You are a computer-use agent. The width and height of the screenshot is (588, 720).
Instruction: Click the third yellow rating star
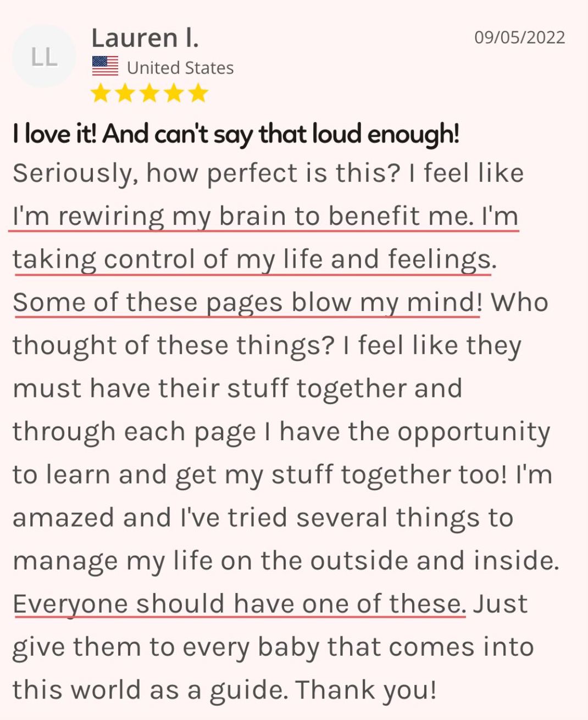click(x=149, y=93)
